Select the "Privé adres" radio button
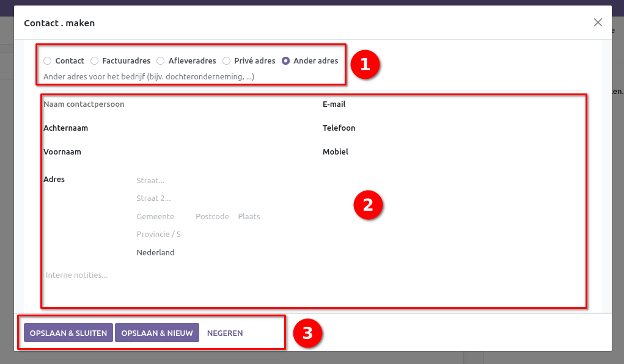Screen dimensions: 624x364 tap(226, 60)
